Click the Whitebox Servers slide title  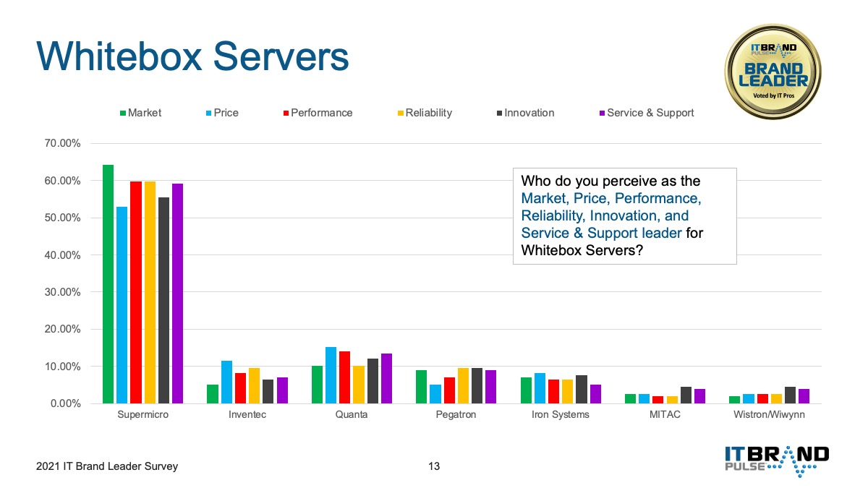click(192, 56)
